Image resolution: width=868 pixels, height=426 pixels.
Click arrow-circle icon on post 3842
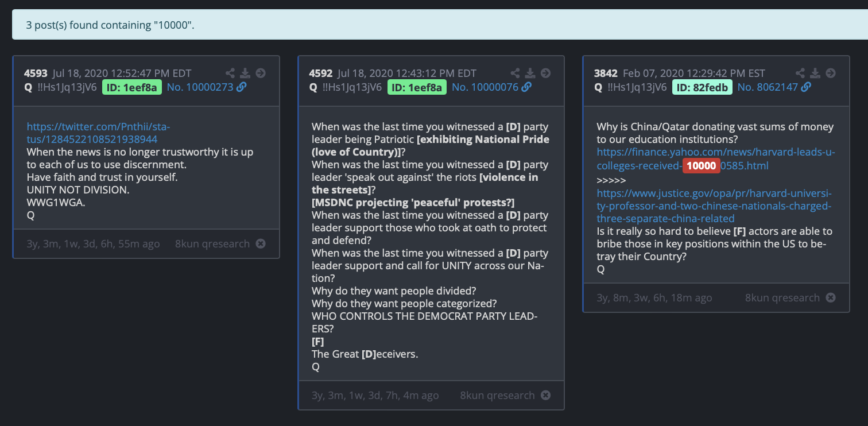[x=831, y=73]
